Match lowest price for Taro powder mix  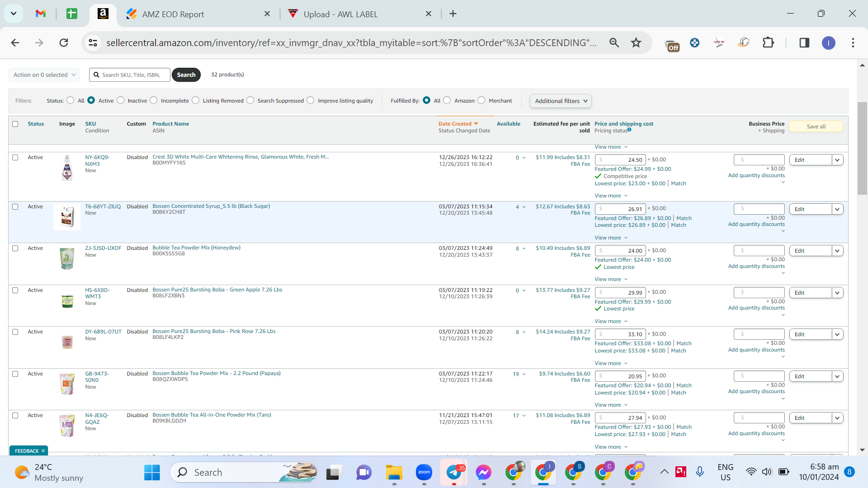679,434
